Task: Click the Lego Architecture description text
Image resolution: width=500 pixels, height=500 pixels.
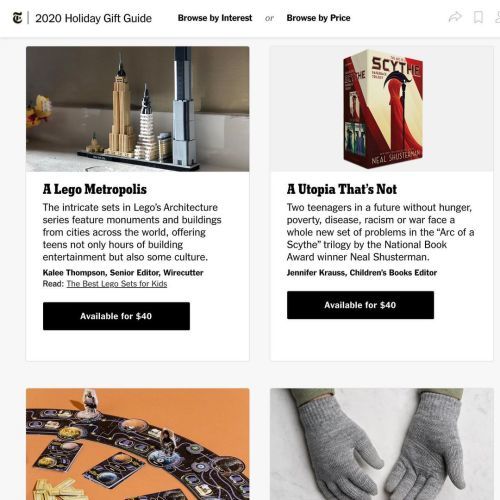Action: point(132,232)
